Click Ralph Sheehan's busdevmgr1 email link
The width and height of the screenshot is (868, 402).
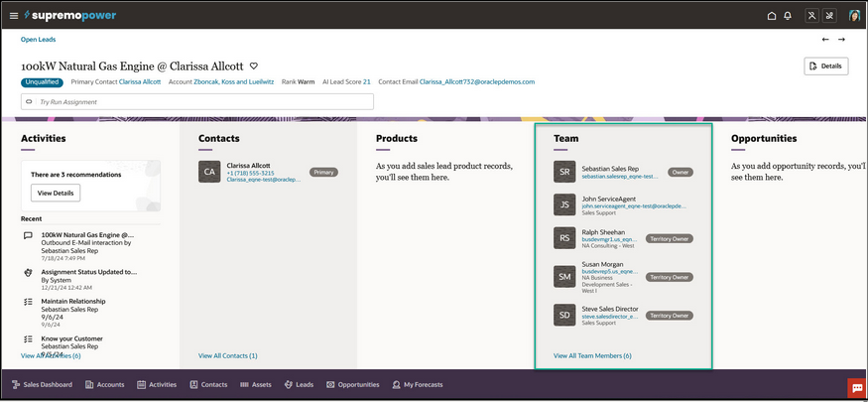tap(610, 239)
